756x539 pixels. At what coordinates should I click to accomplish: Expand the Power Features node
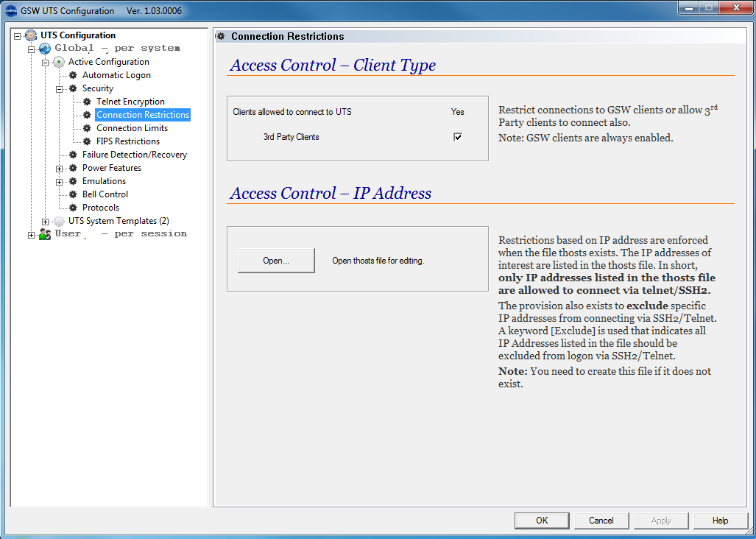tap(60, 169)
